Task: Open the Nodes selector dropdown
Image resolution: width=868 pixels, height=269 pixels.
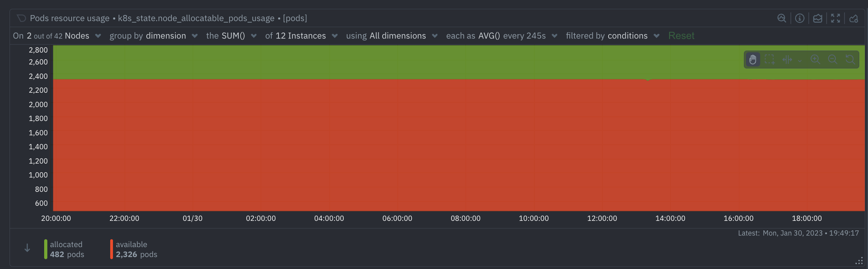Action: (57, 36)
